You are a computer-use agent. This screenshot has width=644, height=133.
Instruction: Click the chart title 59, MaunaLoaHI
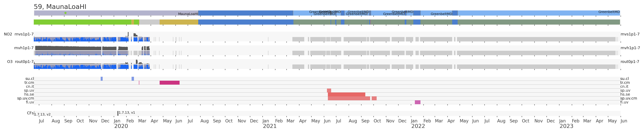[x=60, y=7]
